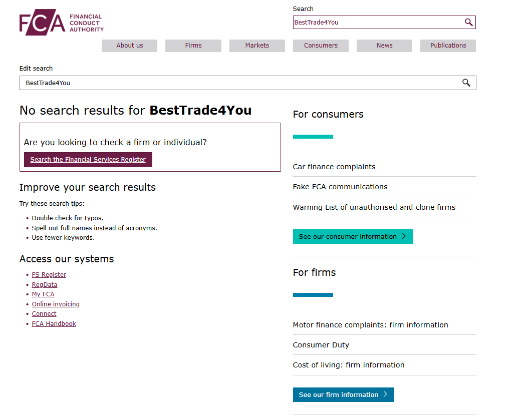Open Motor finance complaints: firm information
The image size is (532, 418).
(371, 325)
